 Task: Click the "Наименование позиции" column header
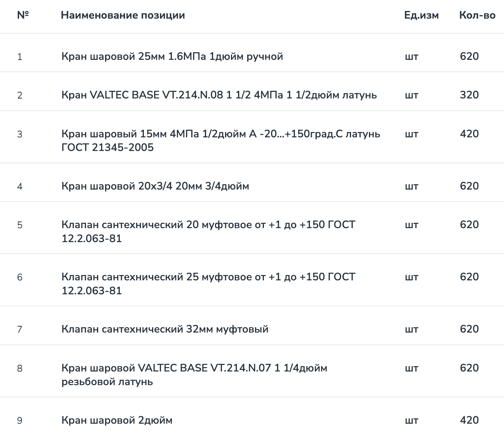pos(123,15)
